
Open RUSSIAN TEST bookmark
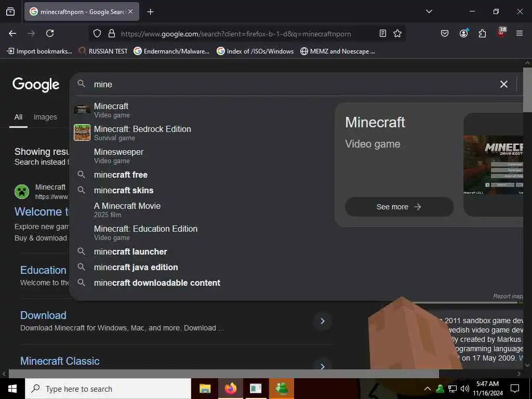coord(103,51)
